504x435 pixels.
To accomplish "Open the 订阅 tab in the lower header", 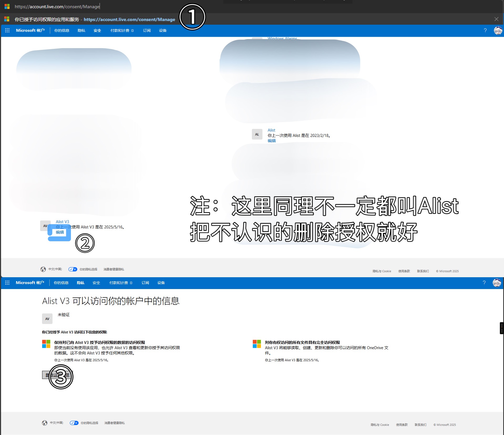I will click(x=145, y=283).
